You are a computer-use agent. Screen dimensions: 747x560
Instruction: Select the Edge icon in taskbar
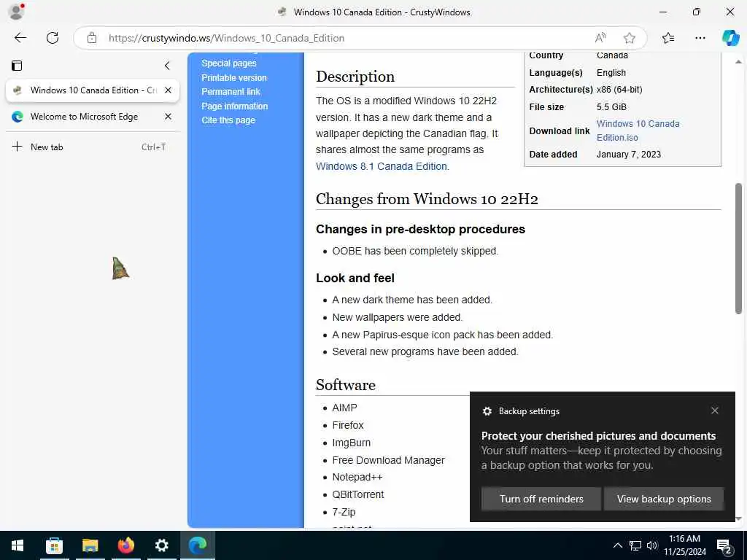(197, 545)
